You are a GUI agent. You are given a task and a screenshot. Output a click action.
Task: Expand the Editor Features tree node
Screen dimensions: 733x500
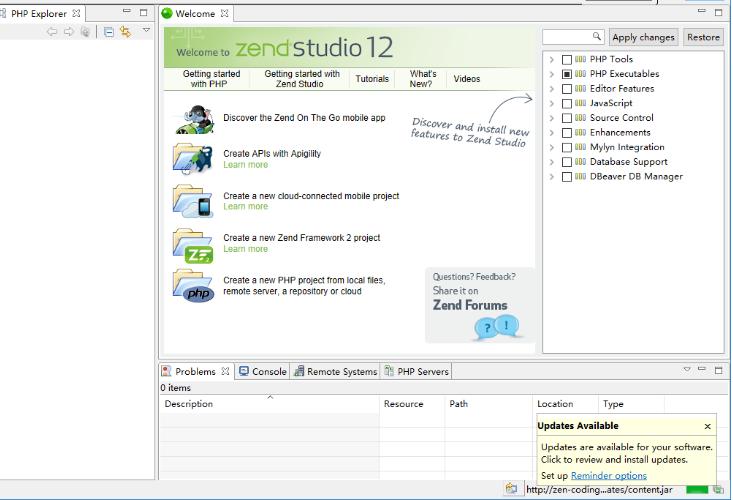tap(552, 89)
